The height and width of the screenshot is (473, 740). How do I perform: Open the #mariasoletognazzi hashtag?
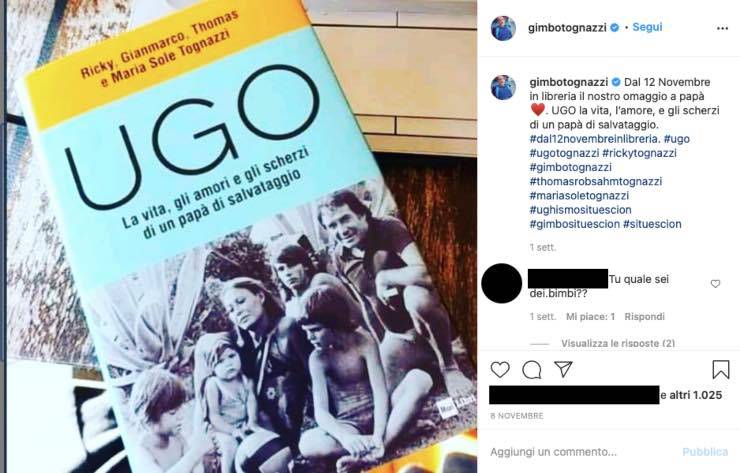pyautogui.click(x=579, y=195)
